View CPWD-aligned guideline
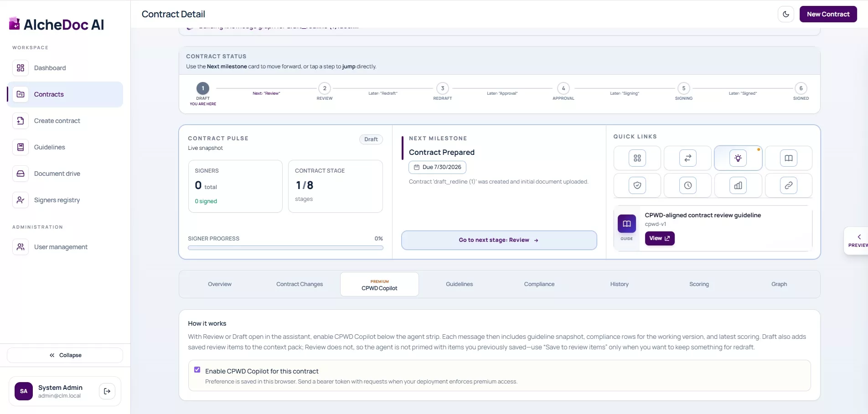This screenshot has width=868, height=414. pyautogui.click(x=659, y=238)
